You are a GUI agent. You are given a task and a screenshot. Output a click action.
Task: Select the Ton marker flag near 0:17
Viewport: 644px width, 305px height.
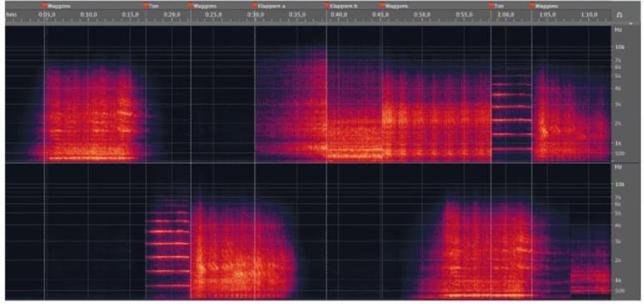146,6
